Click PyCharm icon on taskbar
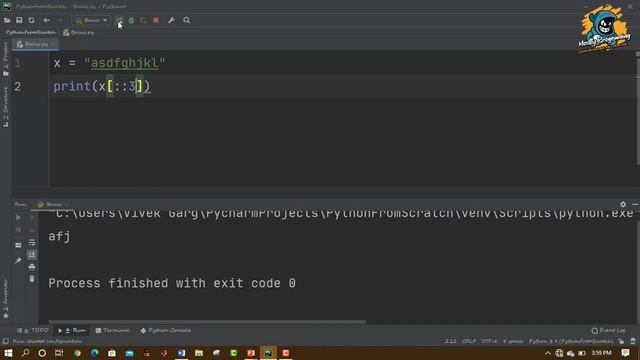640x360 pixels. (268, 353)
